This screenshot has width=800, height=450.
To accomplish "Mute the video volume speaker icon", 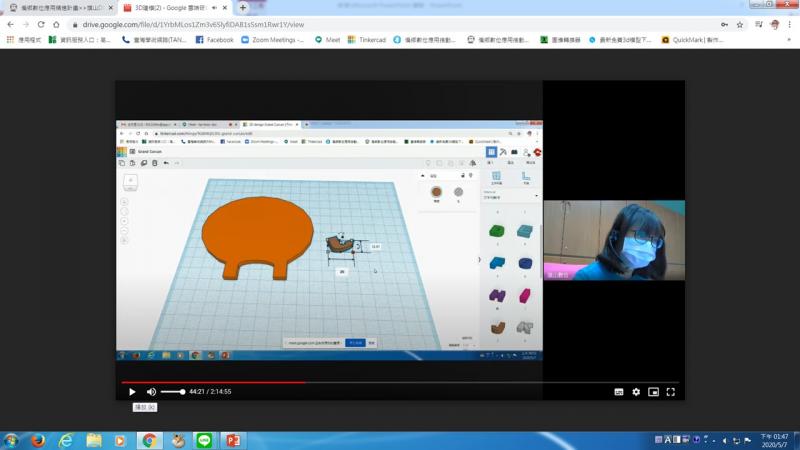I will click(152, 392).
